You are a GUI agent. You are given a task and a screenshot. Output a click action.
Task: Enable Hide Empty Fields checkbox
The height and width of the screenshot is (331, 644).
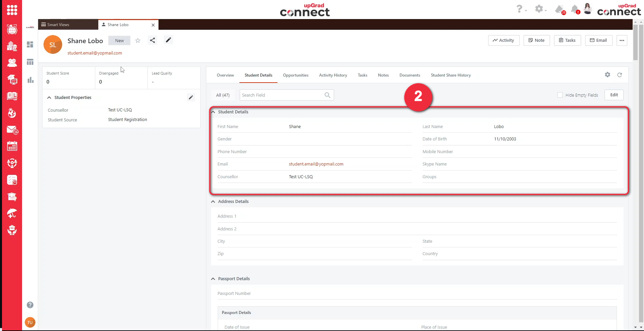[x=560, y=95]
